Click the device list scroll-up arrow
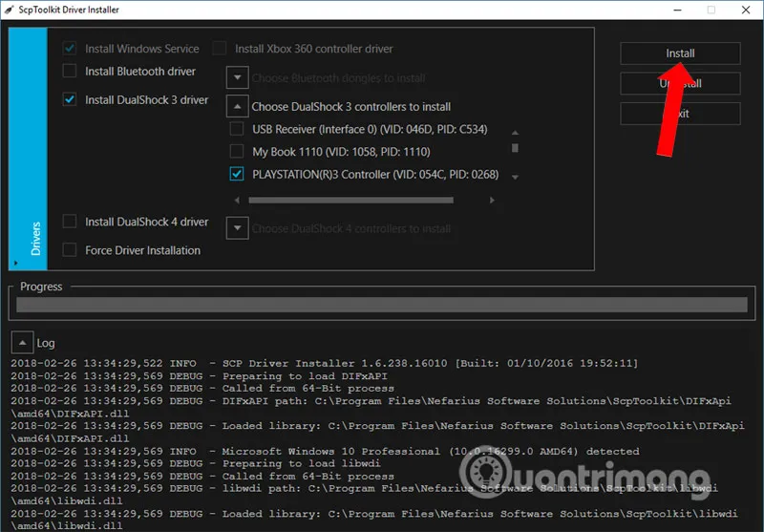The image size is (764, 532). [x=516, y=133]
